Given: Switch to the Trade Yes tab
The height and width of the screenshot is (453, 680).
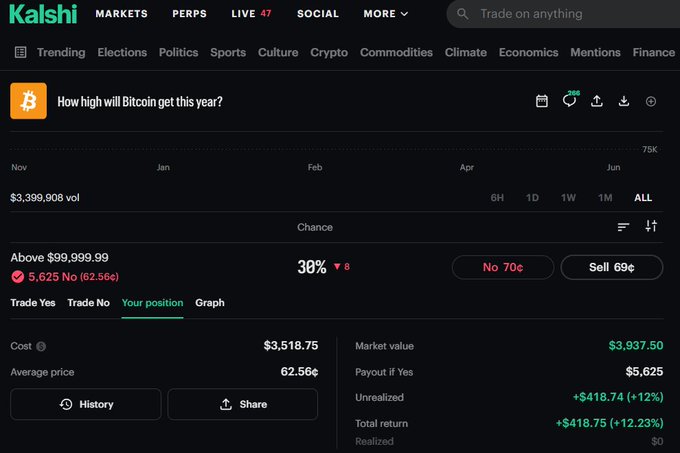Looking at the screenshot, I should (x=33, y=303).
